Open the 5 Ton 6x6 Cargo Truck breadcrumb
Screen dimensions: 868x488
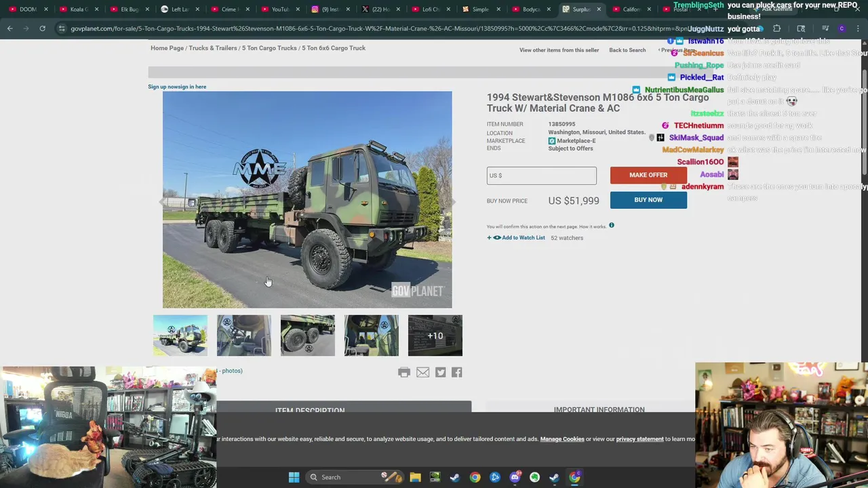[334, 48]
